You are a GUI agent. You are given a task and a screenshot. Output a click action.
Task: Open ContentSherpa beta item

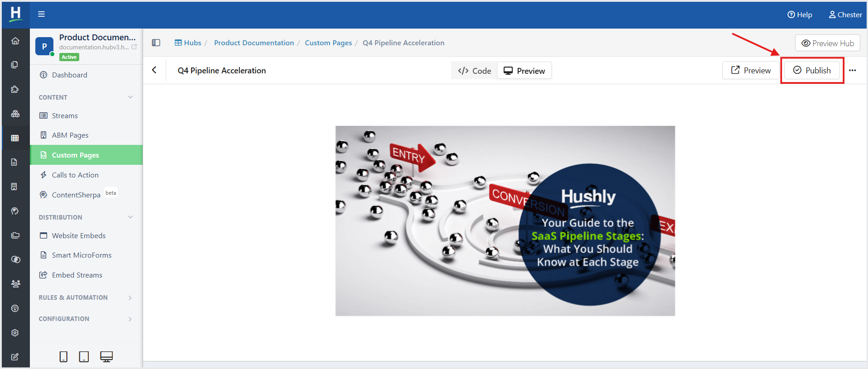[x=86, y=195]
